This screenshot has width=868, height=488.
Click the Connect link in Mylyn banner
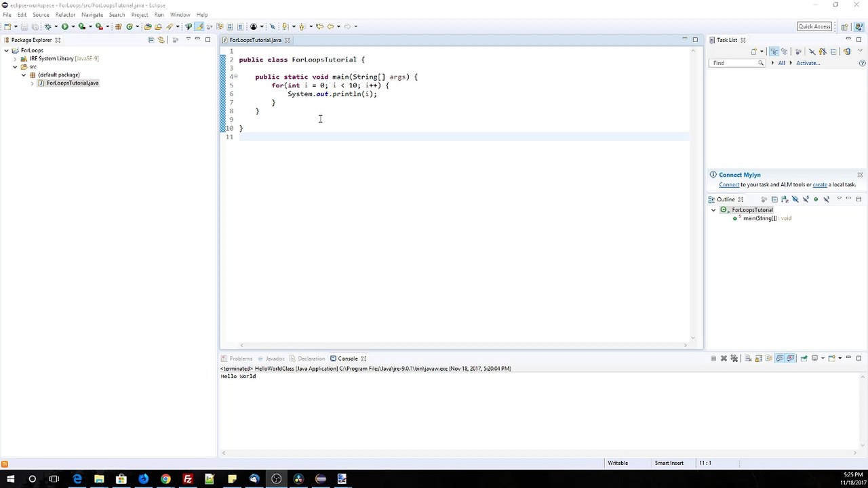tap(729, 184)
